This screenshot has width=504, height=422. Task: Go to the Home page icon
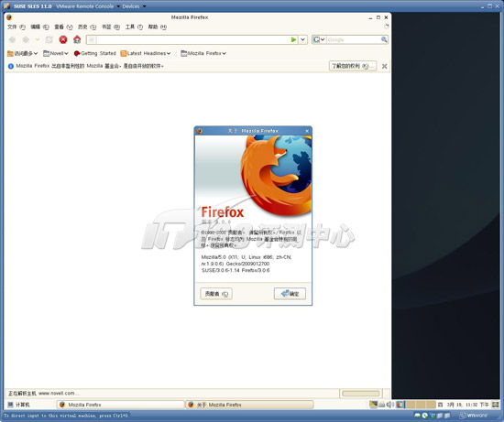[77, 39]
